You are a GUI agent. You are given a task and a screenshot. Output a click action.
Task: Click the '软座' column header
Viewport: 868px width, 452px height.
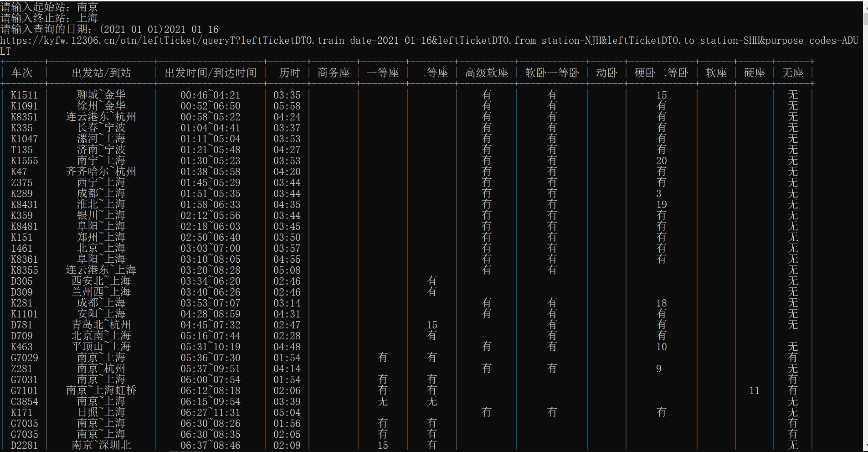click(x=716, y=73)
